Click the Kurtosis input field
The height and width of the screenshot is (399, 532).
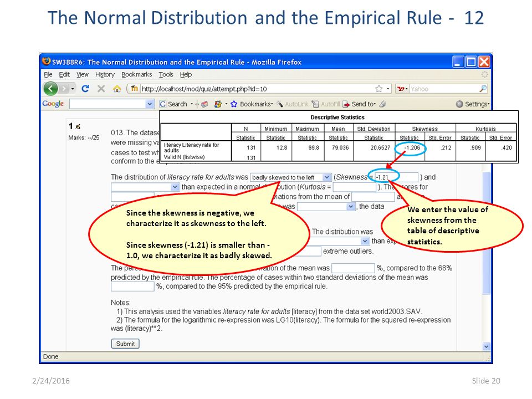click(355, 187)
